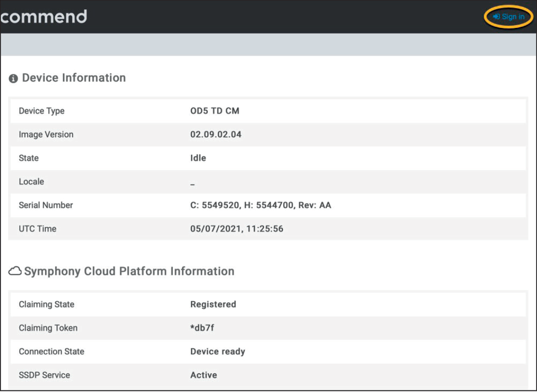
Task: Click the cloud icon beside Symphony Cloud Platform
Action: (15, 271)
